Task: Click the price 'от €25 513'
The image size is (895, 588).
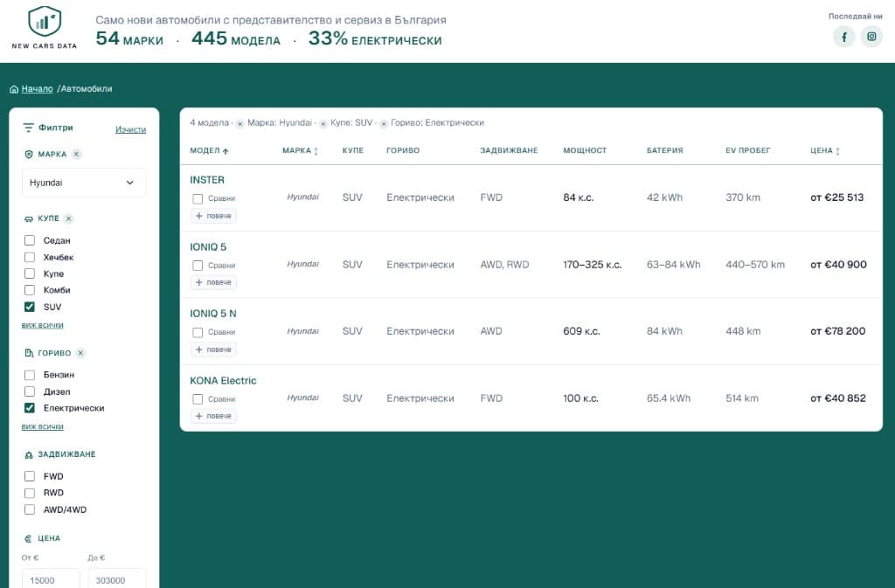Action: (x=836, y=197)
